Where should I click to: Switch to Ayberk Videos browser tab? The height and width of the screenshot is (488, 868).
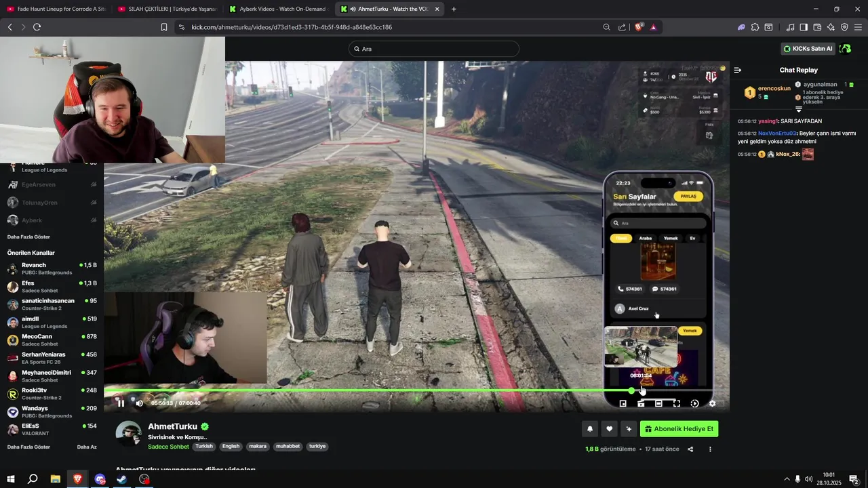click(278, 9)
